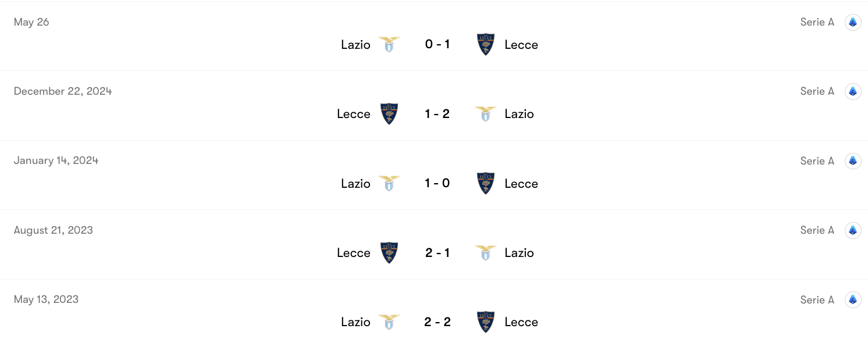
Task: Click the 0 - 1 score of the May 26 match
Action: point(437,44)
